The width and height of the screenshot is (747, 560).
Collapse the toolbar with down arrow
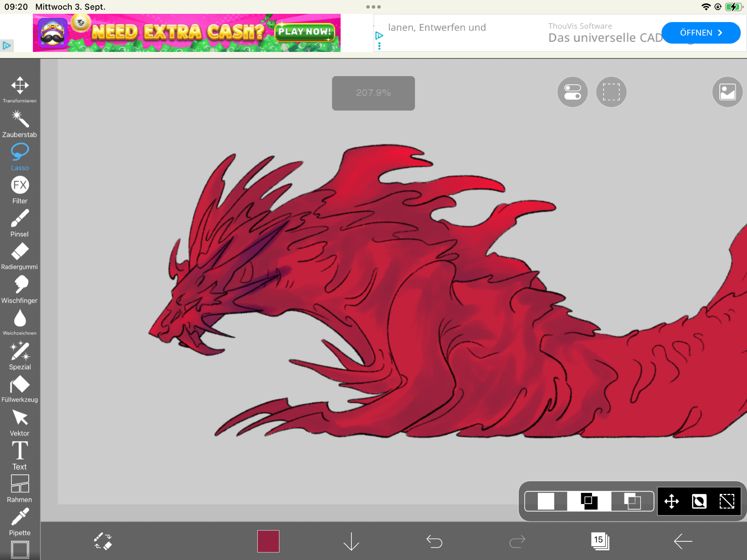click(x=351, y=541)
